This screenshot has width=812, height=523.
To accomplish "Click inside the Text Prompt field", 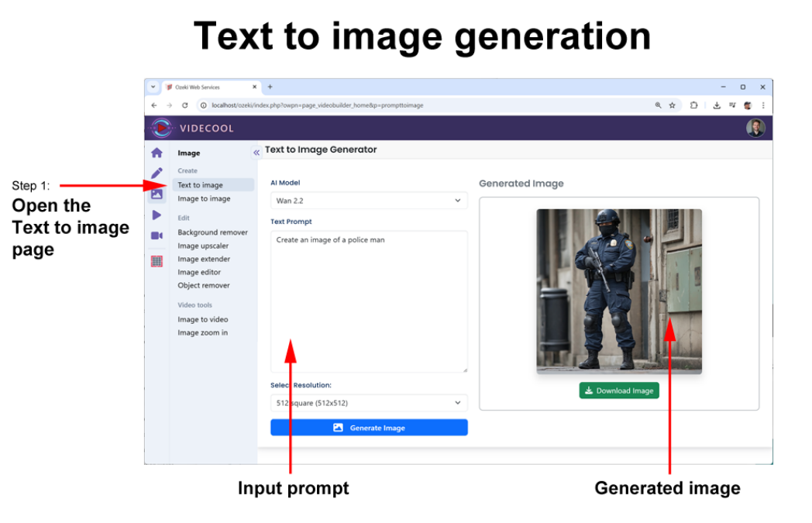I will tap(369, 301).
